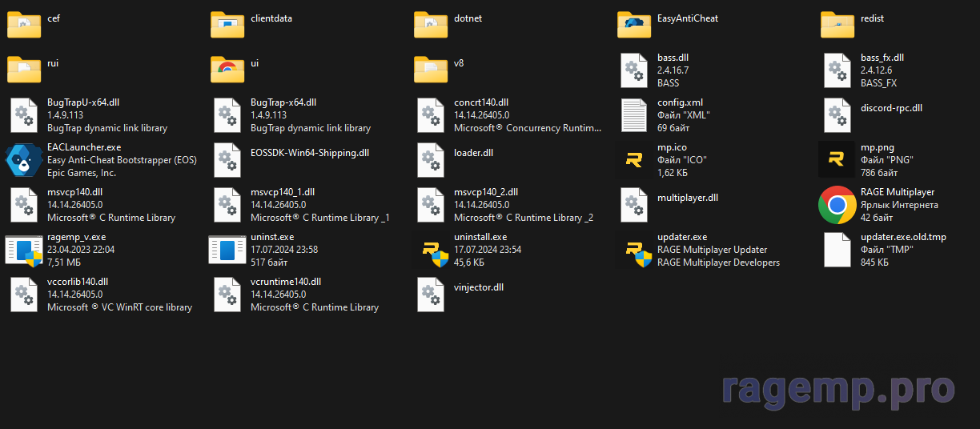Screen dimensions: 980x429
Task: Select the bass_fx.dll file icon
Action: pyautogui.click(x=837, y=70)
